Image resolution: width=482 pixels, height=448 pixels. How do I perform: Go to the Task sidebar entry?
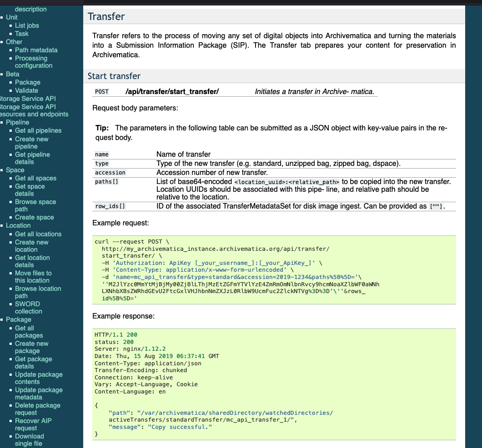21,34
